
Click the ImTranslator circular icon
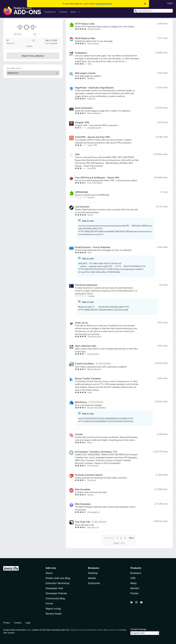click(x=71, y=453)
